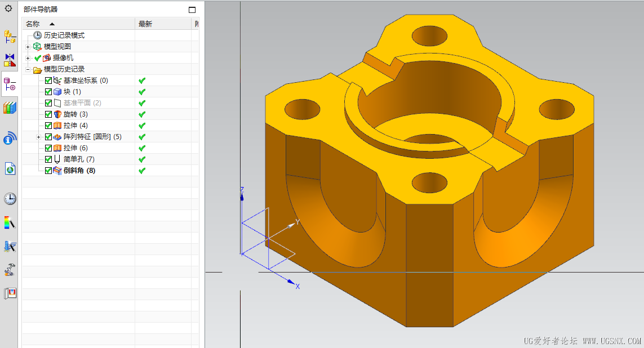Uncheck the 阵列特征 [圆形] (5) checkbox

click(48, 137)
